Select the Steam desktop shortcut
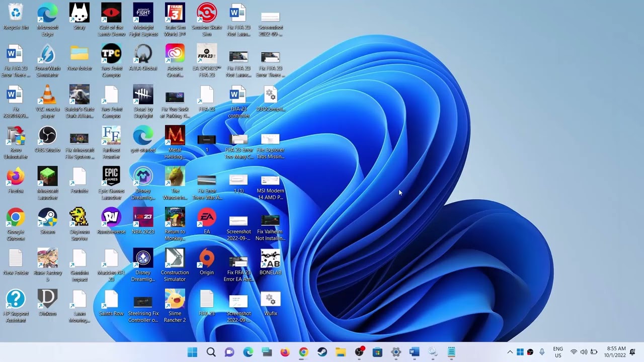This screenshot has height=362, width=644. click(x=47, y=221)
